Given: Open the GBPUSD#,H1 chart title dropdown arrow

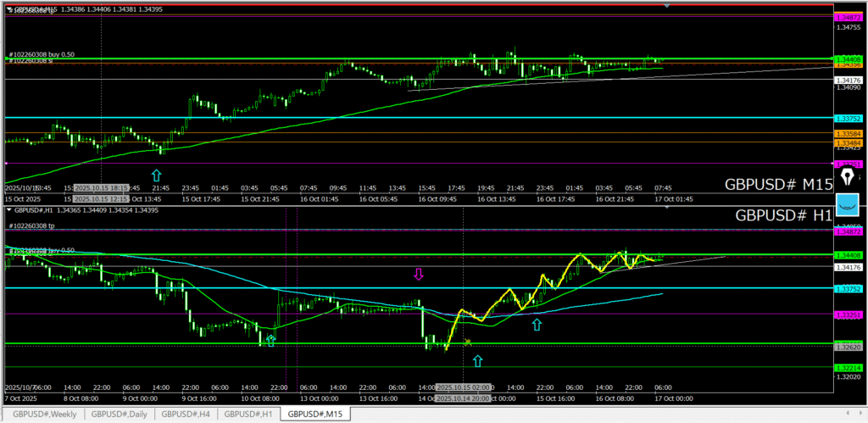Looking at the screenshot, I should click(9, 209).
